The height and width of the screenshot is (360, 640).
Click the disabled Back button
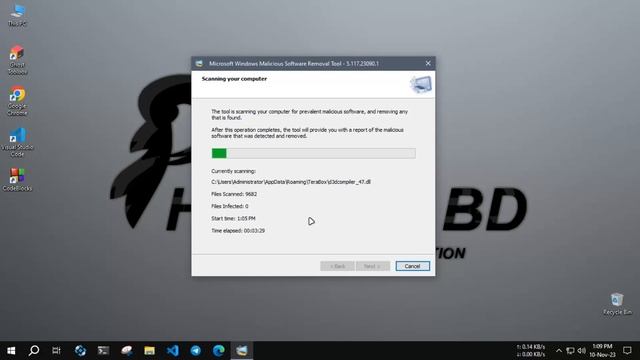337,266
